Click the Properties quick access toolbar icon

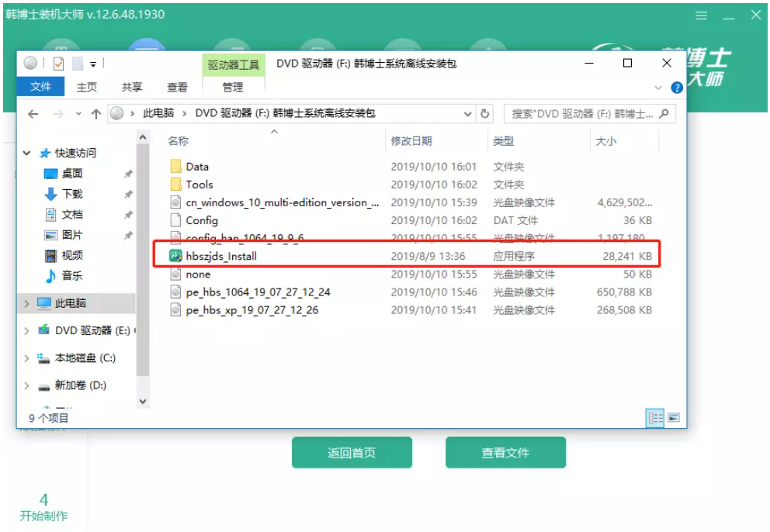[58, 64]
